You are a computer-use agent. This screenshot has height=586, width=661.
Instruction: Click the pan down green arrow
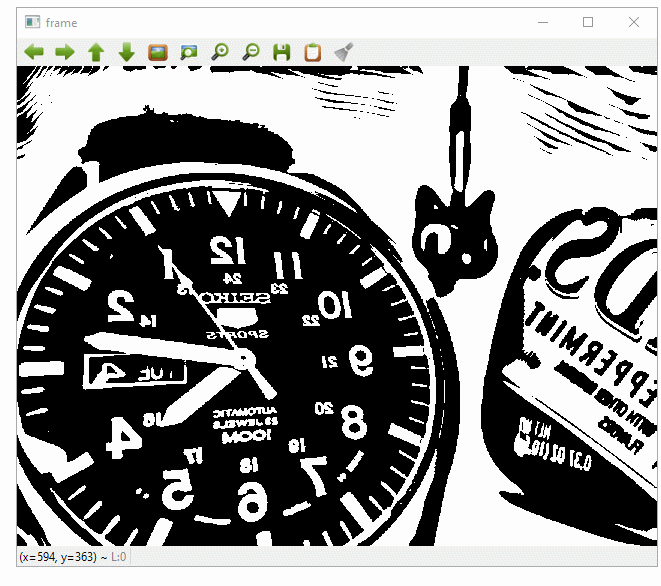point(127,52)
